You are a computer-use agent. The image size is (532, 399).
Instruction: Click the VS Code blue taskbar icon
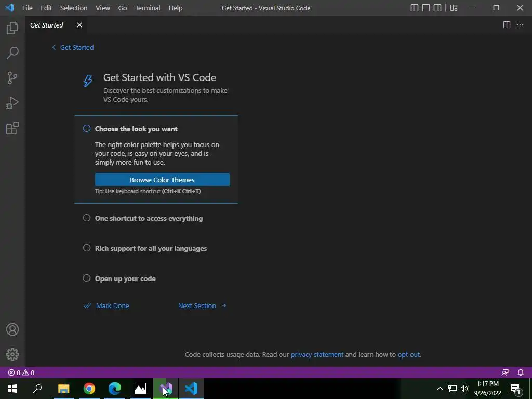(x=191, y=389)
